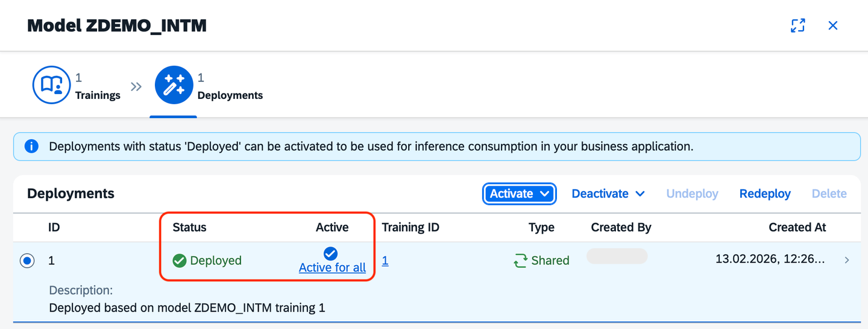Click the double-arrow separator between steps
Screen dimensions: 868x329
(136, 87)
